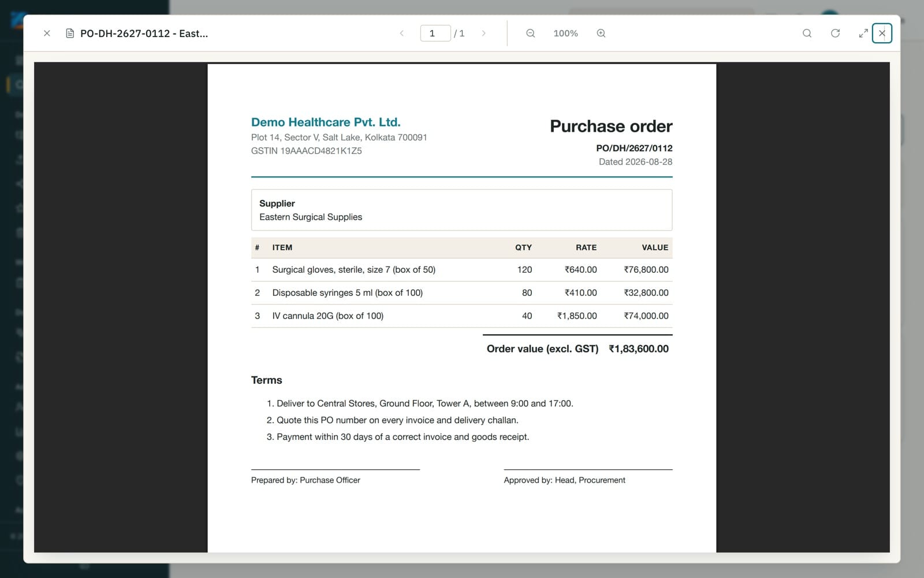Click the page number input field
924x578 pixels.
coord(435,34)
